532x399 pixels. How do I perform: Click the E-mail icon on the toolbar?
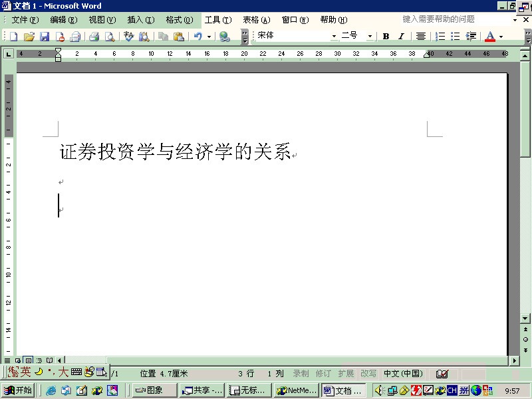click(x=75, y=37)
